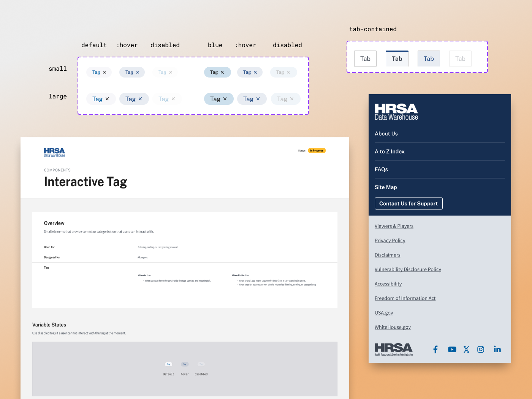This screenshot has height=399, width=532.
Task: Open the YouTube social icon
Action: (x=452, y=350)
